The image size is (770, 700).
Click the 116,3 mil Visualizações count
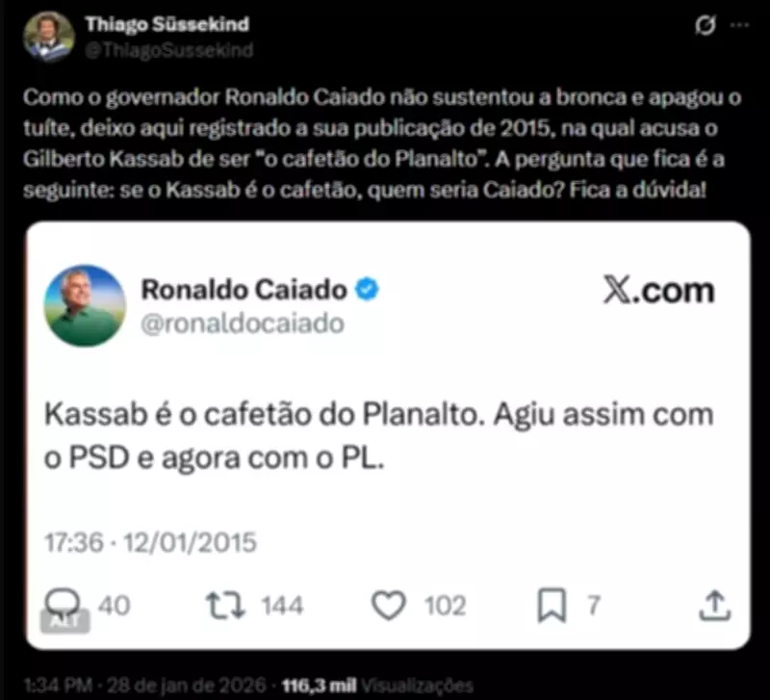[x=377, y=686]
